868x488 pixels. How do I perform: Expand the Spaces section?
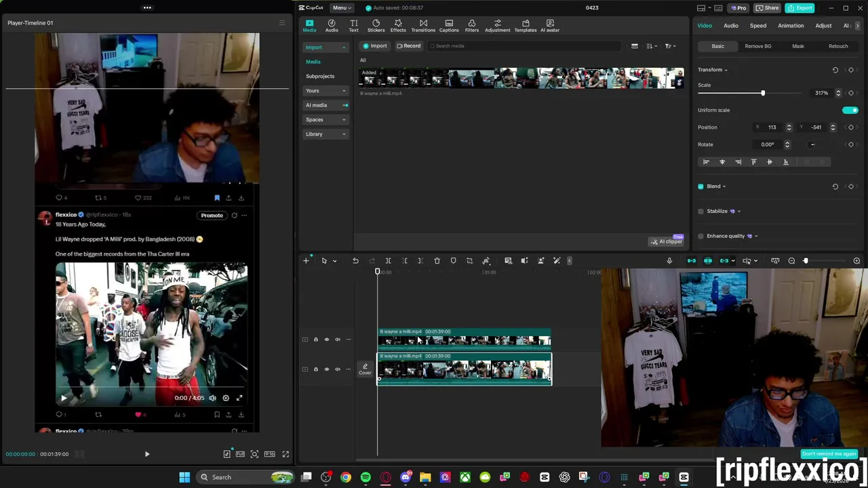(x=344, y=120)
